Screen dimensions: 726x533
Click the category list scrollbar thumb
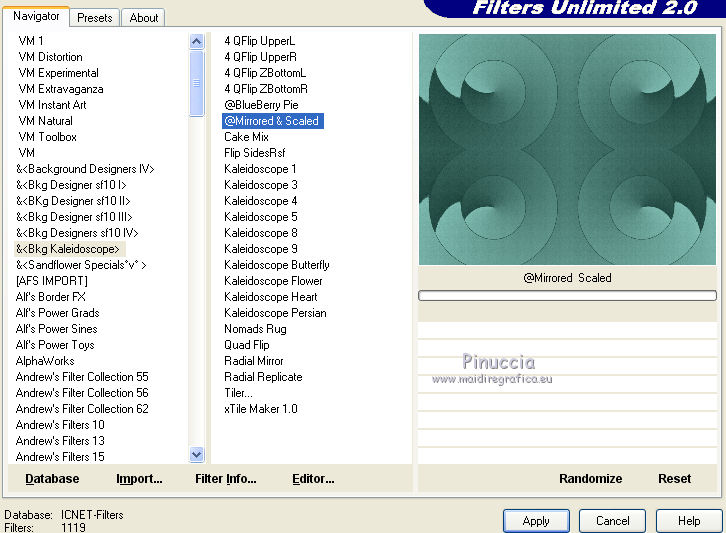coord(197,83)
